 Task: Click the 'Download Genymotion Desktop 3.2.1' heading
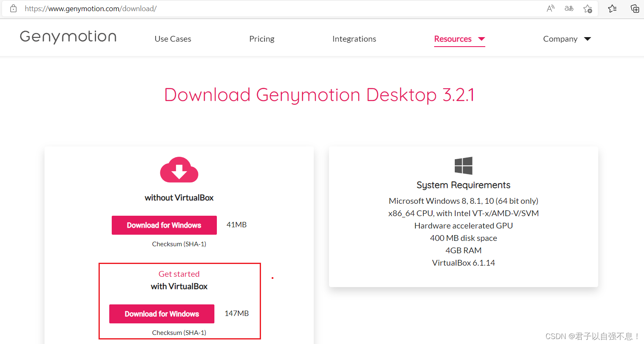[x=320, y=95]
